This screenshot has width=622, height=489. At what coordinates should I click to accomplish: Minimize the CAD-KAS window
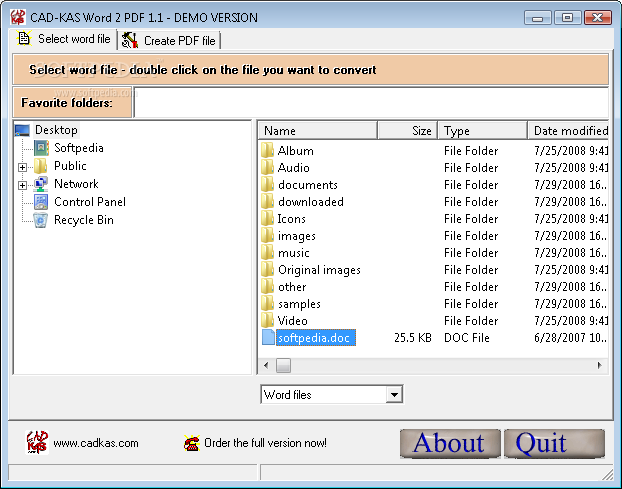click(538, 18)
